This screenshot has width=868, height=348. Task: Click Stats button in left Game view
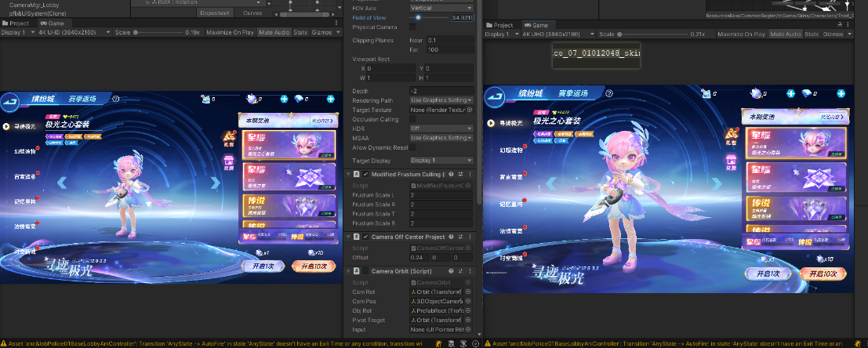tap(300, 33)
